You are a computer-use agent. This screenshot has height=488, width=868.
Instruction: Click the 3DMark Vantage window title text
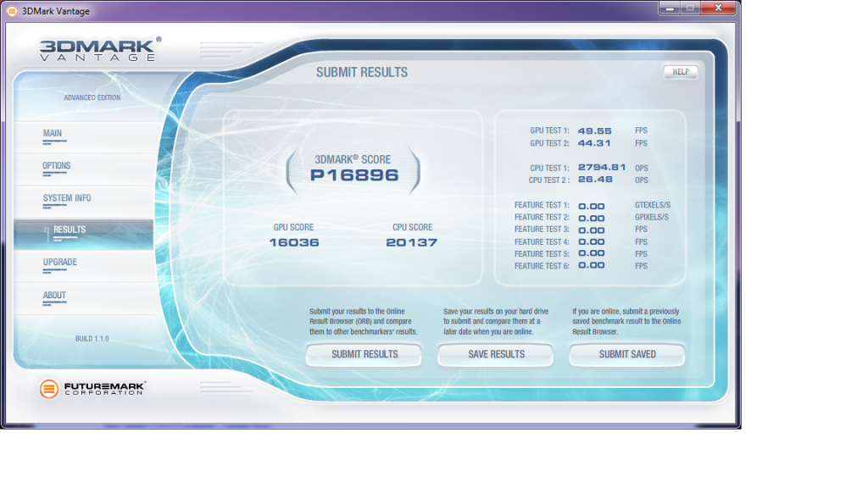click(x=56, y=11)
